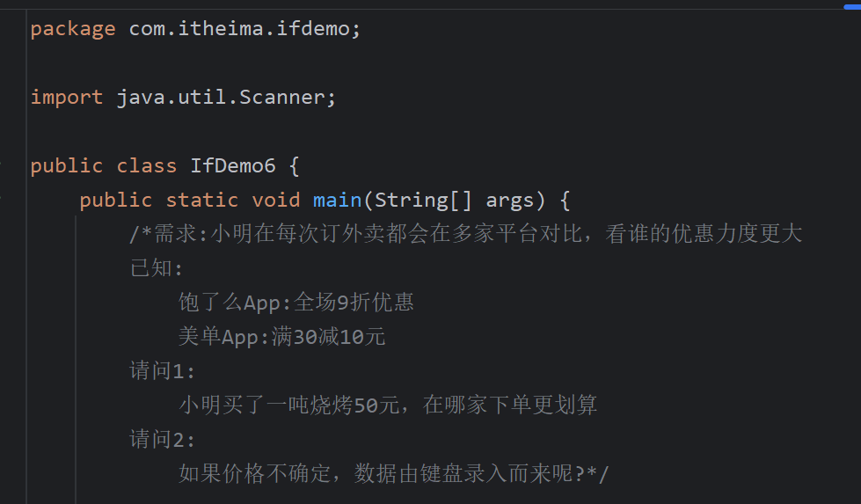
Task: Place cursor on the package keyword
Action: coord(73,30)
